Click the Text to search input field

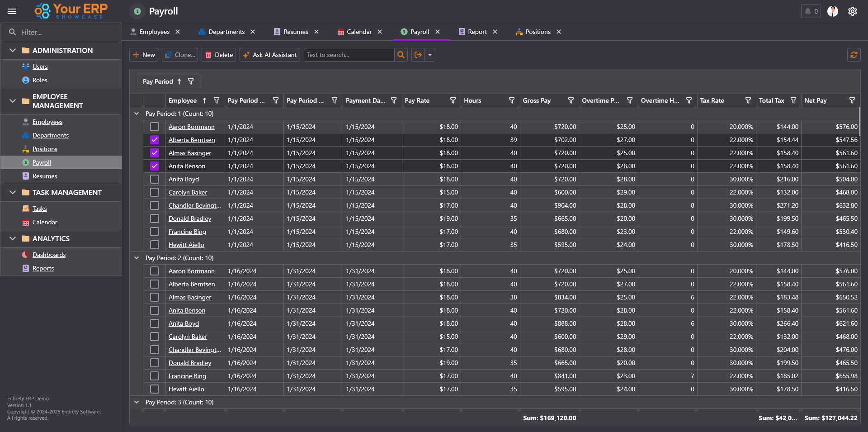pyautogui.click(x=348, y=55)
